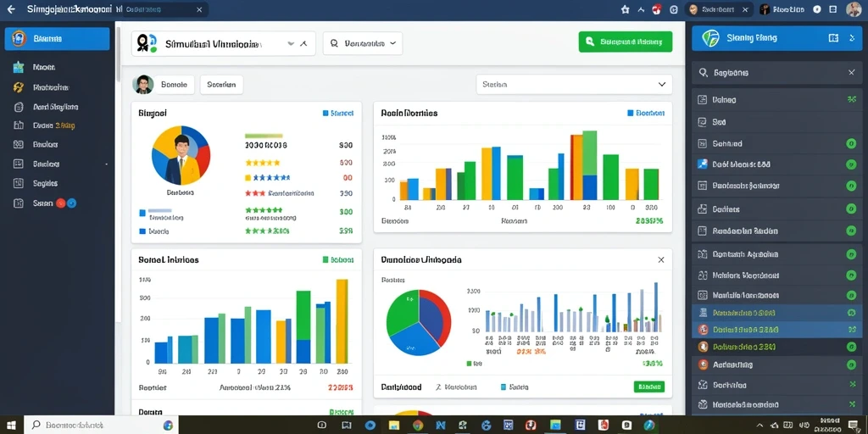Toggle the green circle on the third right-panel row

click(x=851, y=144)
